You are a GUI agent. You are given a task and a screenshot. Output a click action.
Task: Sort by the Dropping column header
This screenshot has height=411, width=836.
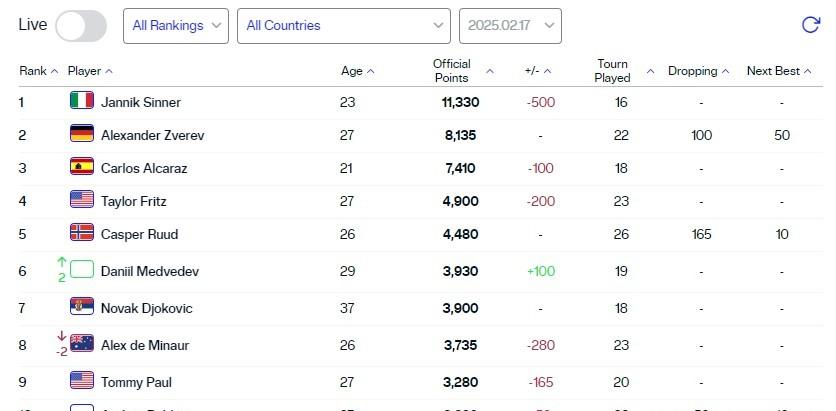(x=698, y=71)
